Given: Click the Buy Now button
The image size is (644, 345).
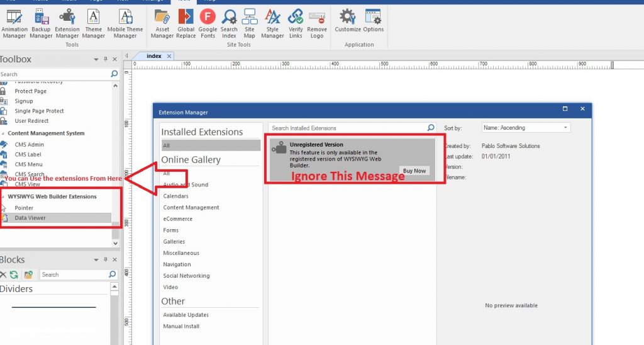Looking at the screenshot, I should pyautogui.click(x=414, y=171).
